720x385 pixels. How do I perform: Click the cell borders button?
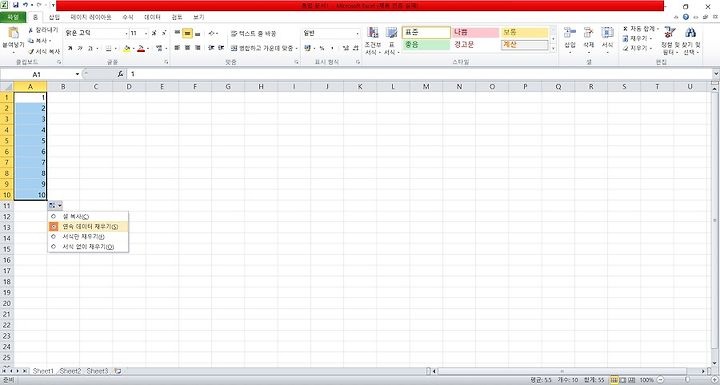pos(108,48)
